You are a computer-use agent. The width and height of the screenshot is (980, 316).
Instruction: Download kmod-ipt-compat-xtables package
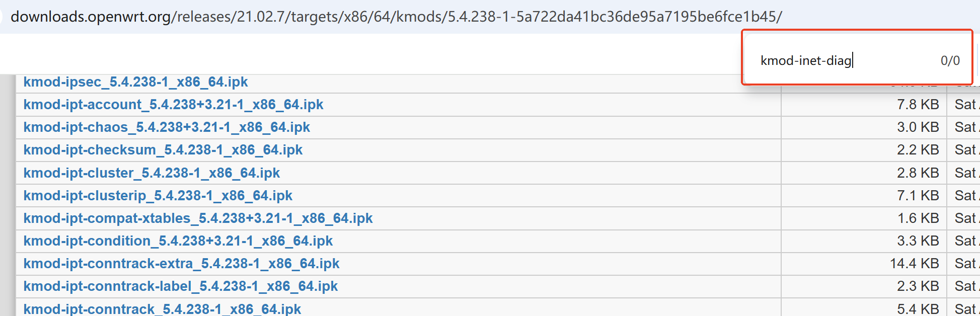[x=198, y=218]
